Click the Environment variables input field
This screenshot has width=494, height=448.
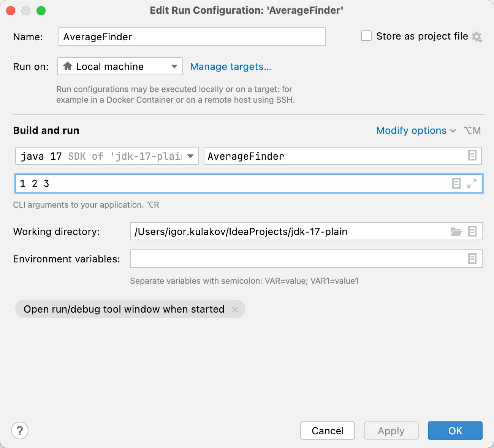[296, 259]
